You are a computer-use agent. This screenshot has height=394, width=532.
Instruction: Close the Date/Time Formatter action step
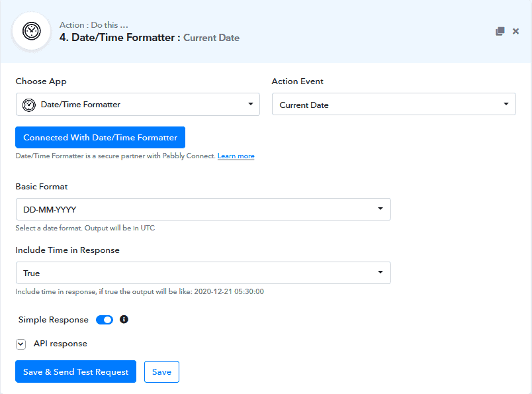pos(515,30)
